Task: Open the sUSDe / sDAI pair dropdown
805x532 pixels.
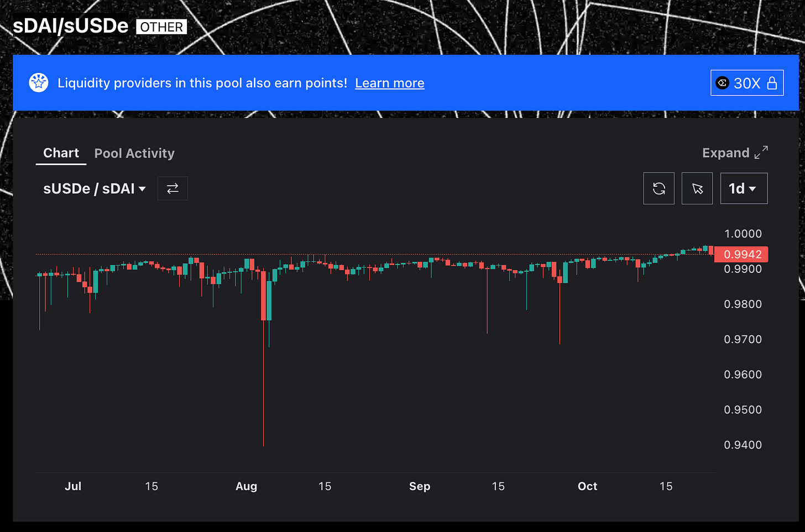Action: [x=95, y=188]
